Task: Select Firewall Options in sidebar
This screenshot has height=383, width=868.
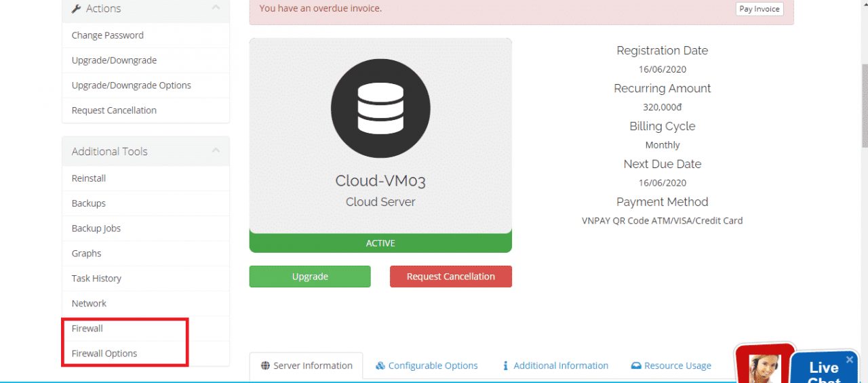Action: (104, 353)
